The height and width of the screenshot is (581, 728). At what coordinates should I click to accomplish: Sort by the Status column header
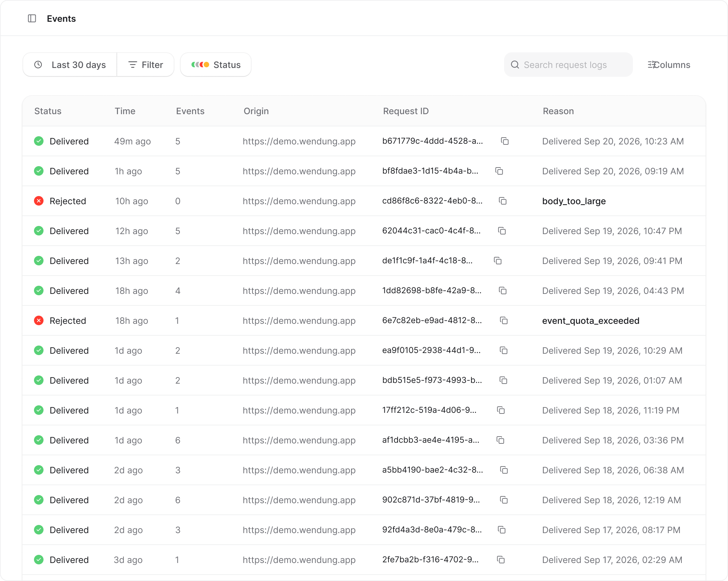coord(48,111)
